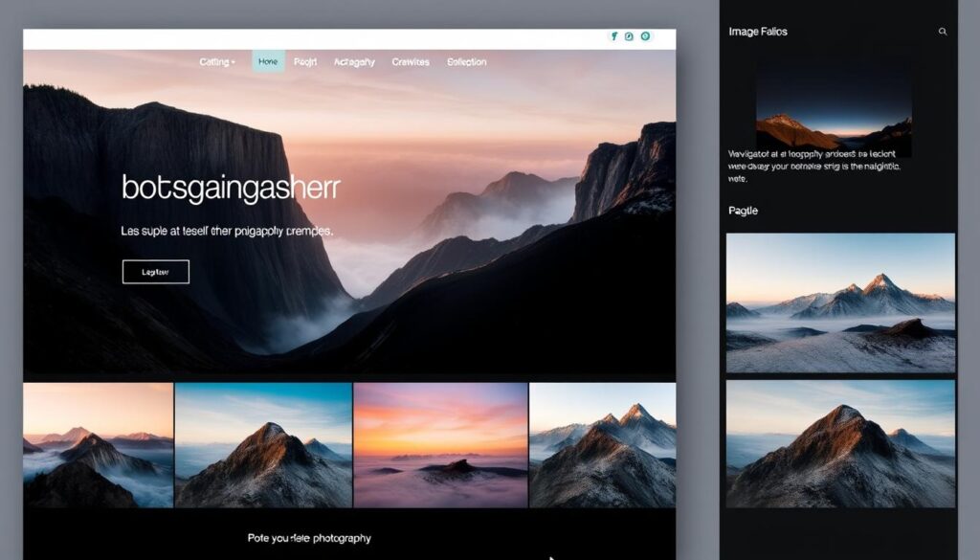Open first gallery thumbnail with pink sunrise peaks

pyautogui.click(x=99, y=445)
